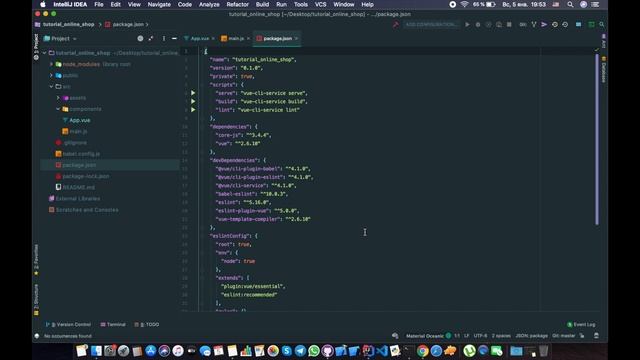The image size is (640, 360).
Task: Select README.md in the project tree
Action: (78, 187)
